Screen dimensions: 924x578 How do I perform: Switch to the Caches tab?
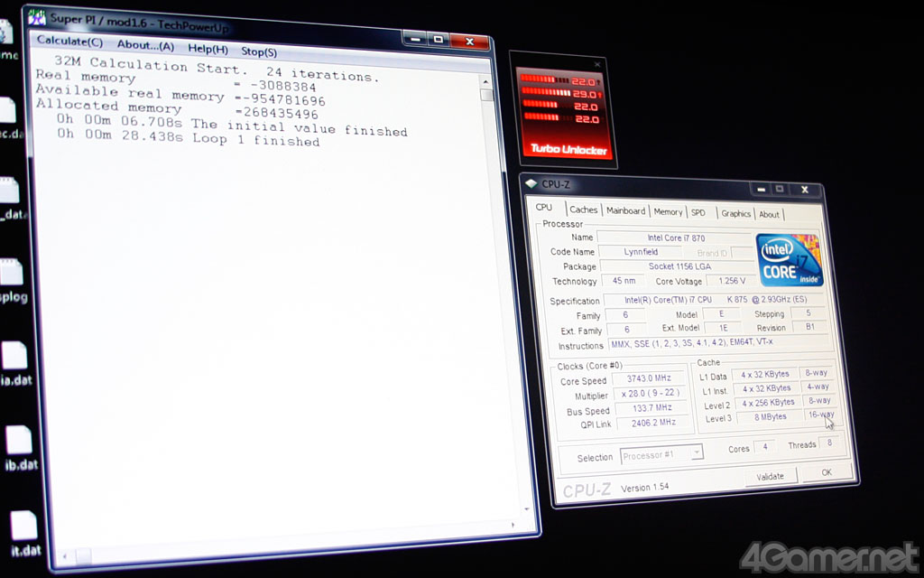pyautogui.click(x=583, y=210)
